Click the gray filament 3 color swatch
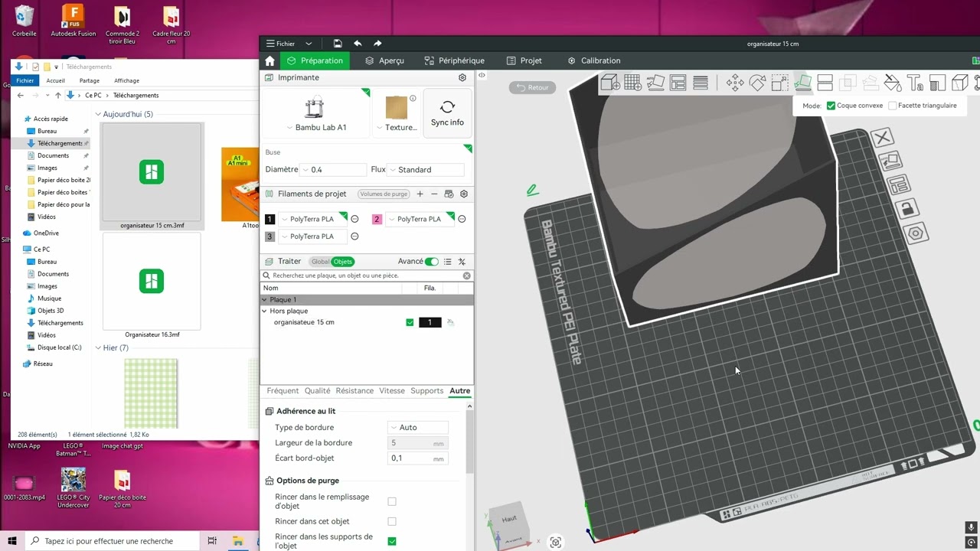Image resolution: width=980 pixels, height=551 pixels. (x=269, y=236)
